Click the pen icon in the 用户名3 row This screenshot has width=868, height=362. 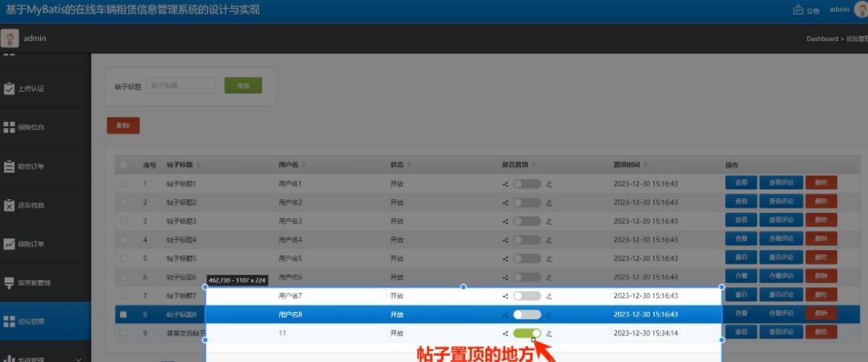point(549,221)
